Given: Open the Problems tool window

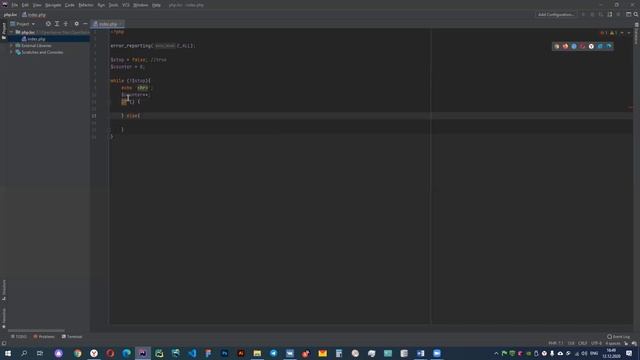Looking at the screenshot, I should pos(44,336).
